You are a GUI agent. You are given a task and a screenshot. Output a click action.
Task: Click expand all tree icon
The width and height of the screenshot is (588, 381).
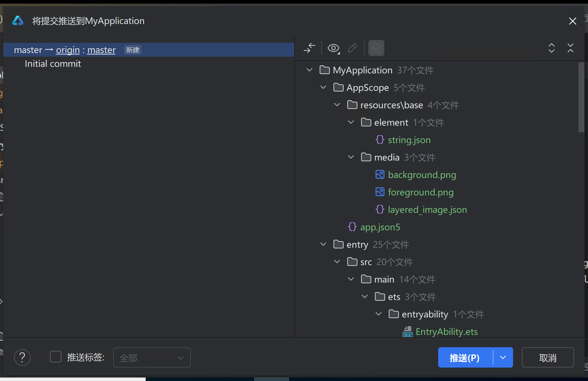pyautogui.click(x=552, y=48)
